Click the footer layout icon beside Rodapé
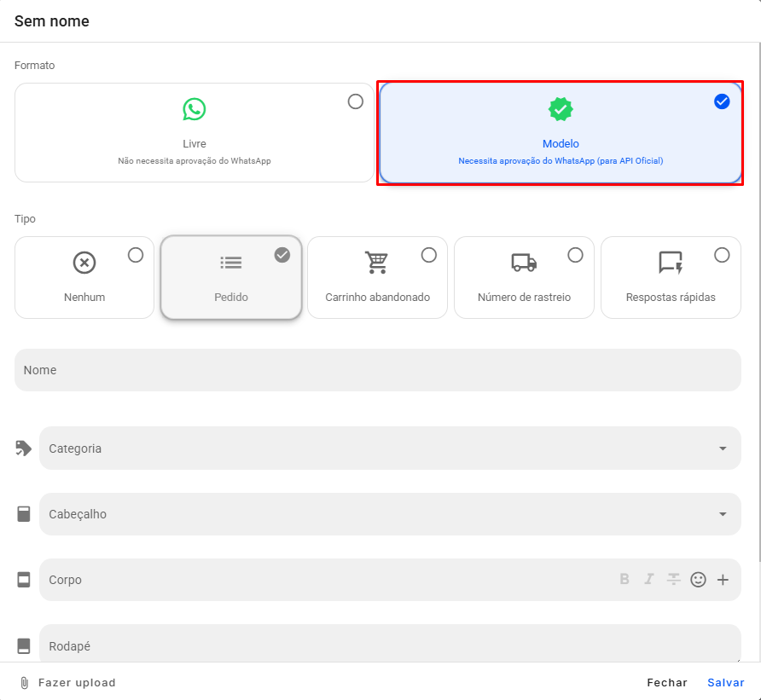 (x=24, y=645)
